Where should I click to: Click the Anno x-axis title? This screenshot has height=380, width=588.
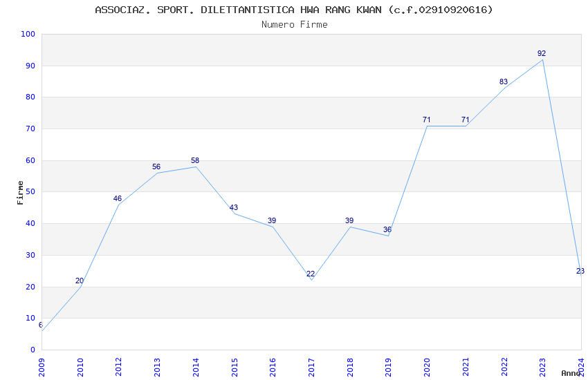571,373
